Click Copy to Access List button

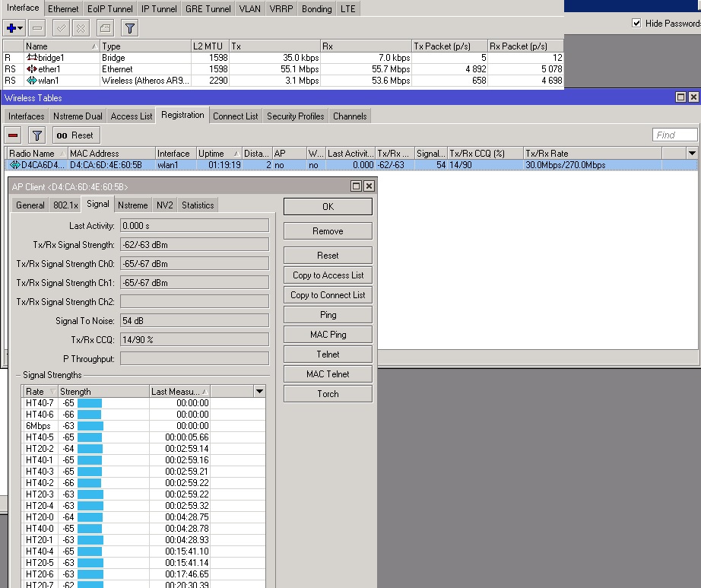[328, 275]
